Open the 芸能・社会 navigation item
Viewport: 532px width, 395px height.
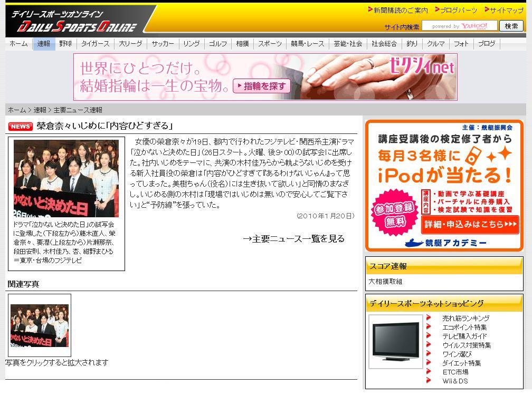click(x=348, y=44)
